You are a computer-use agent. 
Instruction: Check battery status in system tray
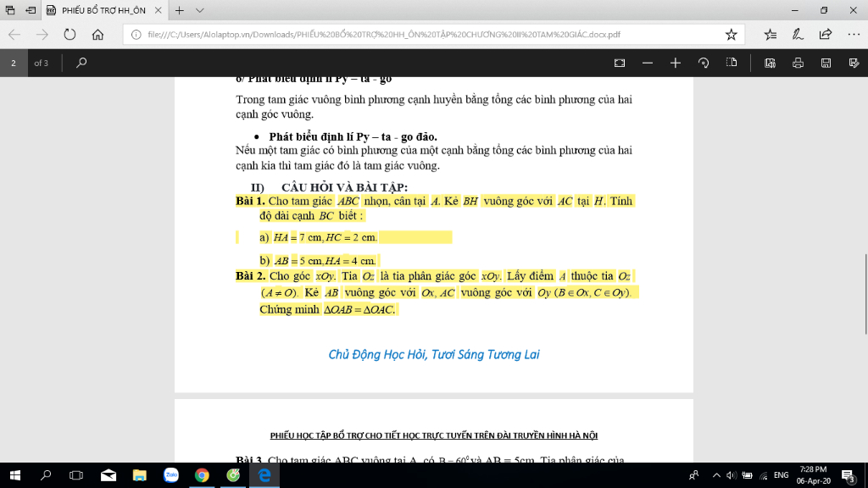tap(747, 475)
